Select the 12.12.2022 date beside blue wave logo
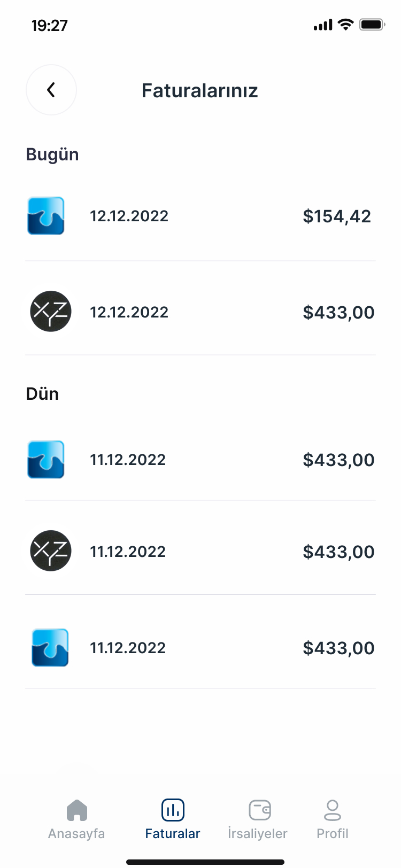401x868 pixels. 129,216
